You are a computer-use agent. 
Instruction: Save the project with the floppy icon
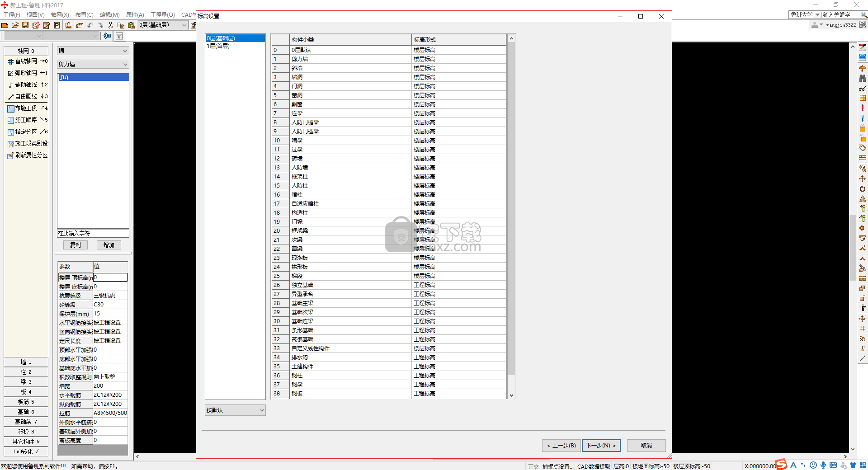click(x=25, y=25)
